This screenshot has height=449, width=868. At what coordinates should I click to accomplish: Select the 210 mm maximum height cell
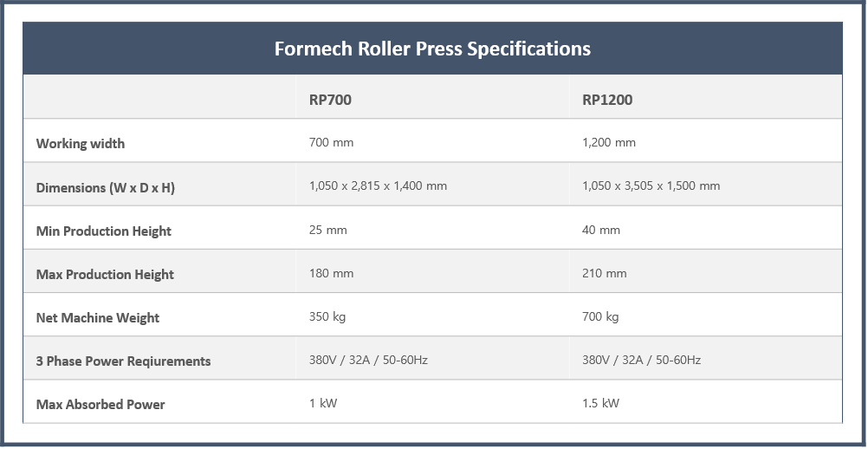click(604, 273)
